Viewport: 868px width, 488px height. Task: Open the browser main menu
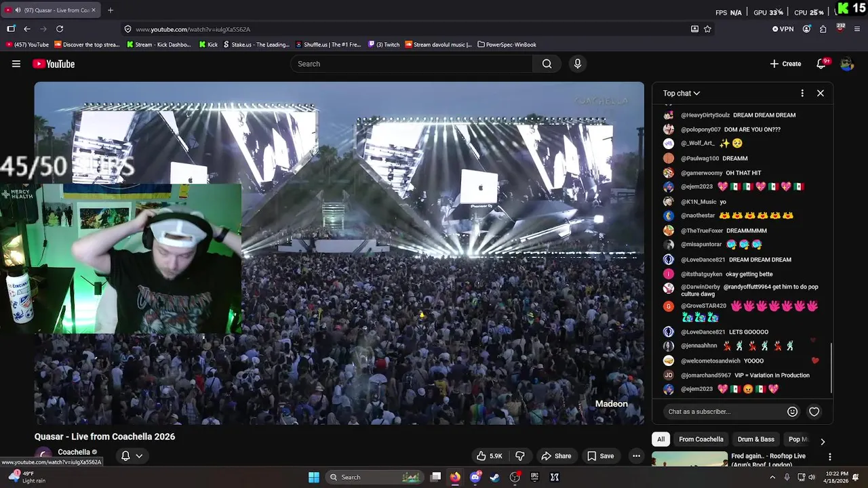(857, 29)
